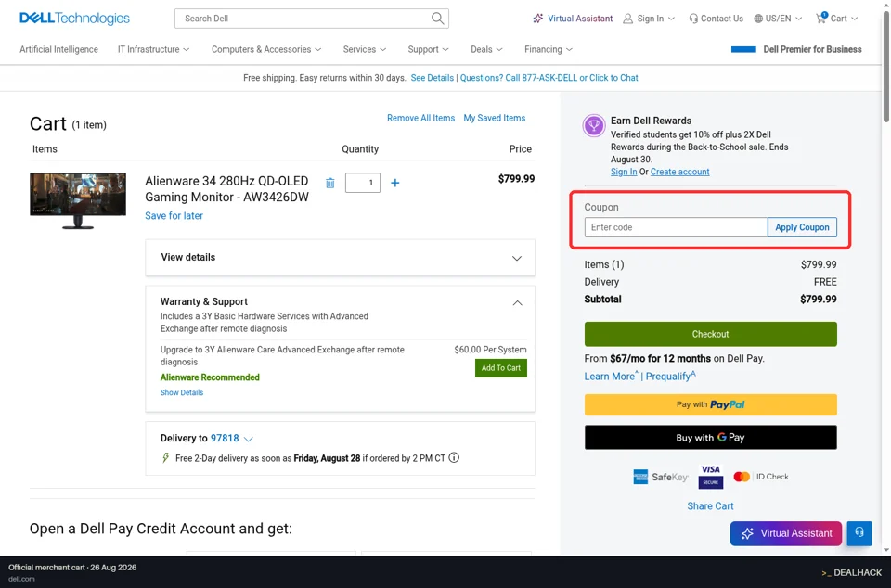Open the Virtual Assistant link in header
Viewport: 891px width, 588px height.
point(573,19)
